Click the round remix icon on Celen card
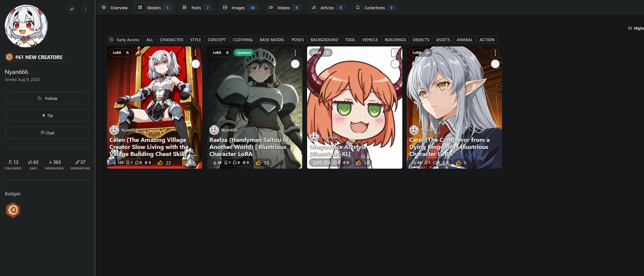This screenshot has height=276, width=644. click(195, 64)
